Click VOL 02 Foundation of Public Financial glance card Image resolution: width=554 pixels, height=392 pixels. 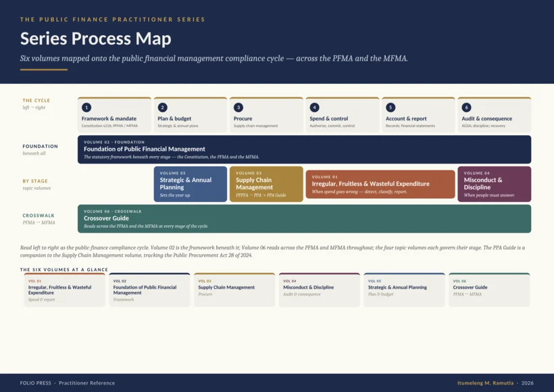[x=149, y=290]
